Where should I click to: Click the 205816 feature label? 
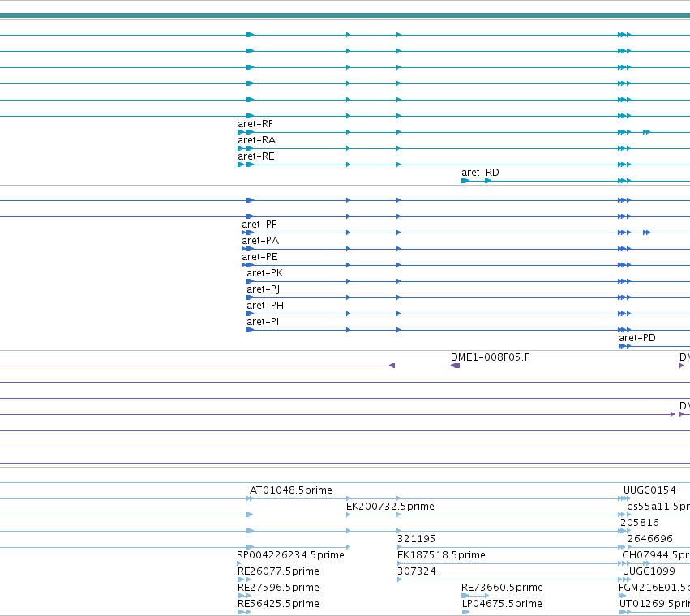click(640, 523)
